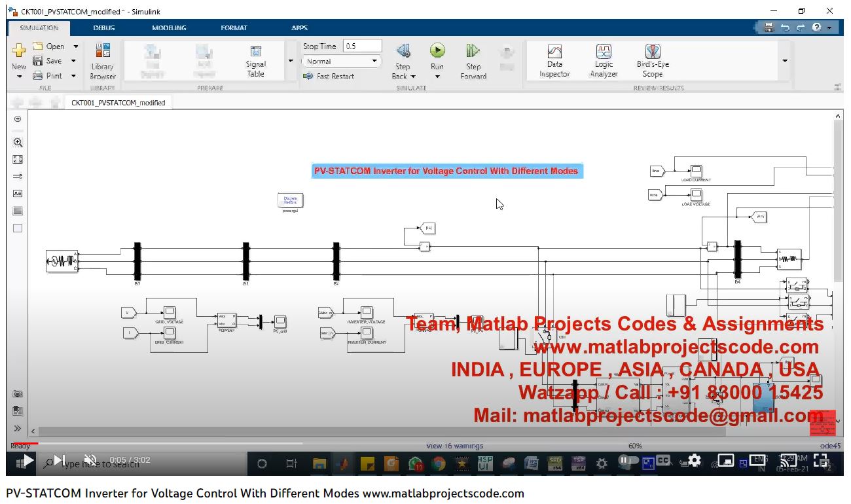Click the Open file button
Image resolution: width=851 pixels, height=504 pixels.
[x=49, y=46]
